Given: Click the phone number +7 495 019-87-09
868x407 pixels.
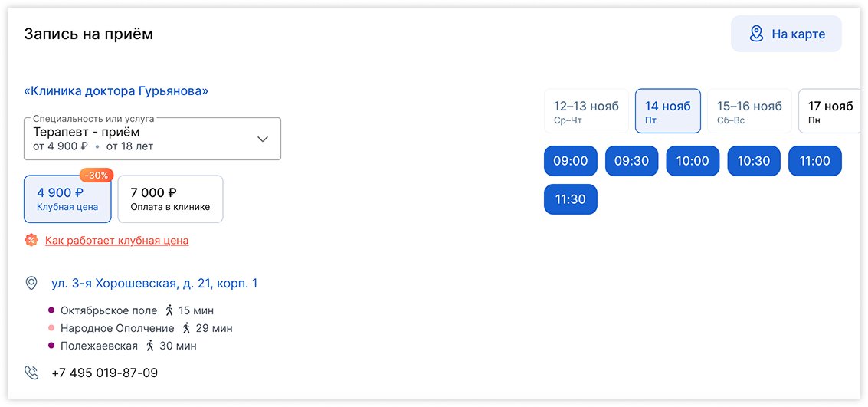Looking at the screenshot, I should [x=104, y=373].
